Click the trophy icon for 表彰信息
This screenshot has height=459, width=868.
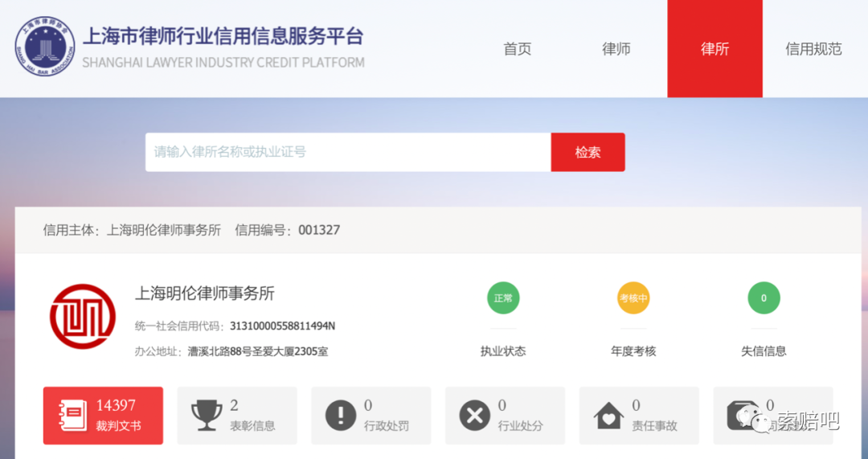[207, 416]
